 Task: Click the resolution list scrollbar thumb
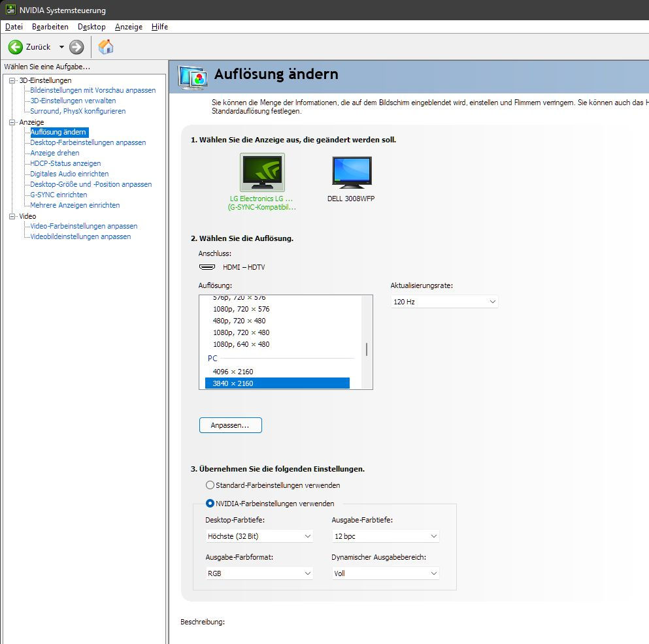coord(367,349)
